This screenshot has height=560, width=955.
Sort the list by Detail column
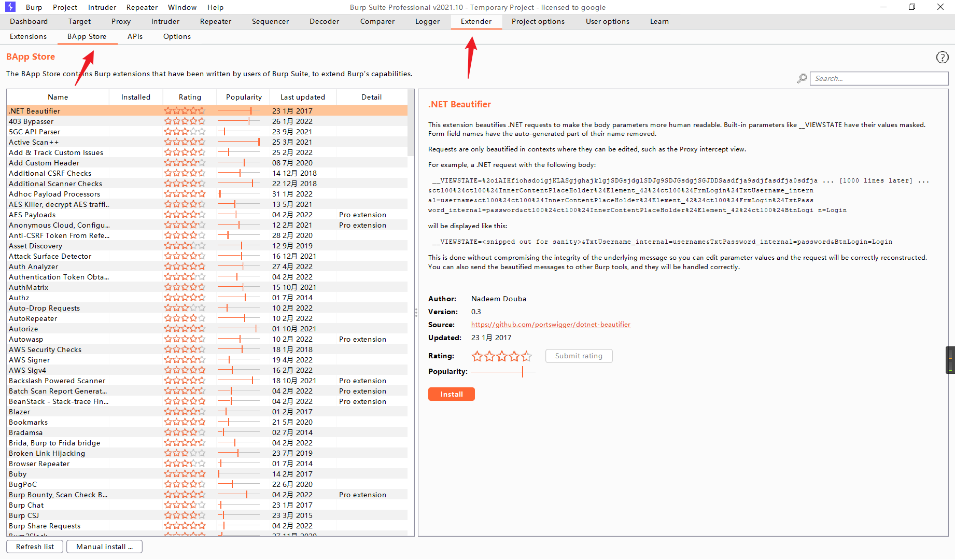(372, 97)
